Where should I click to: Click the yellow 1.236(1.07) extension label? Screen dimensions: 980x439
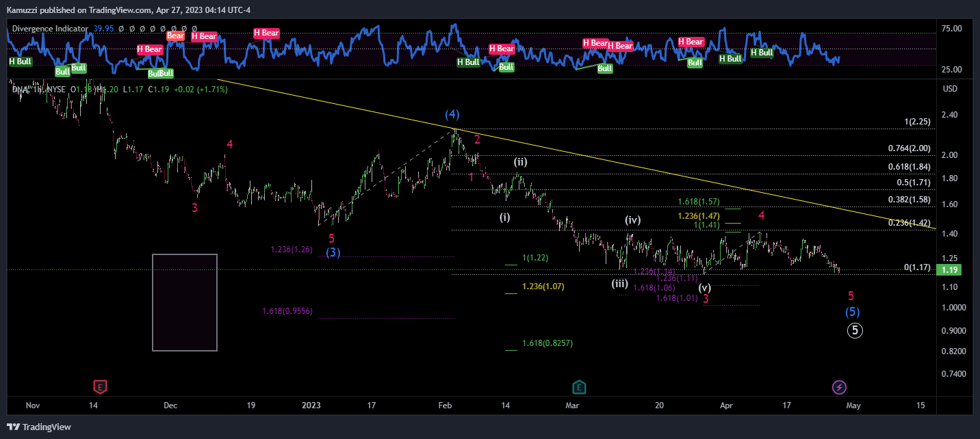point(543,287)
